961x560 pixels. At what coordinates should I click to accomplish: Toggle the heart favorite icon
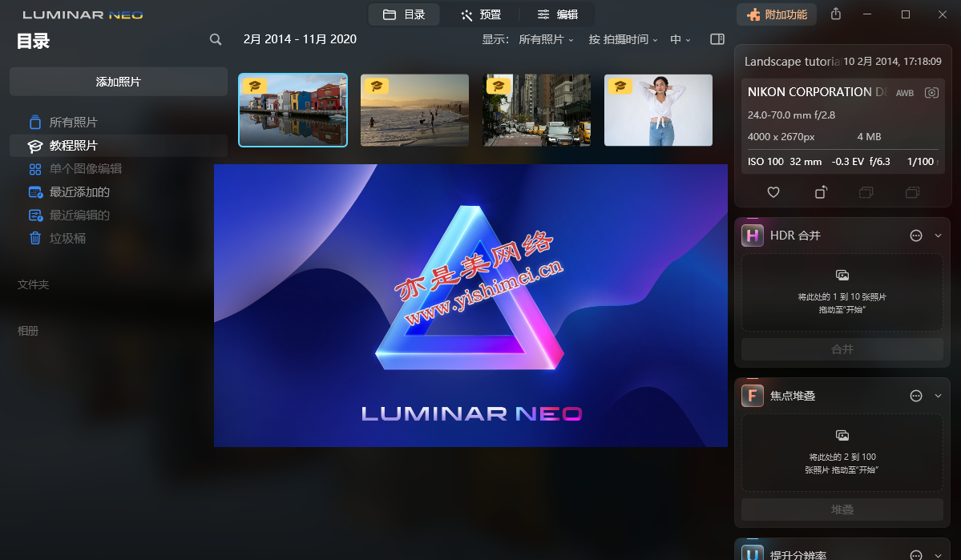coord(773,192)
